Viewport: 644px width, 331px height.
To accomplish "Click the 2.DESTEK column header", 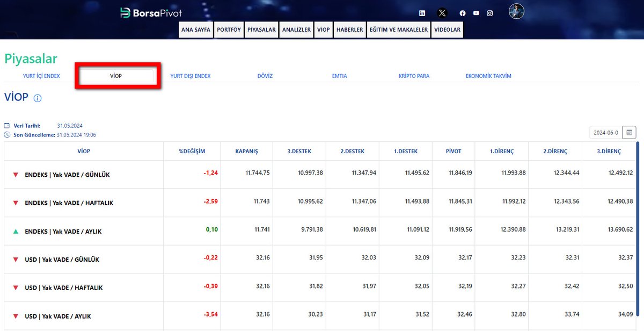I will click(352, 152).
